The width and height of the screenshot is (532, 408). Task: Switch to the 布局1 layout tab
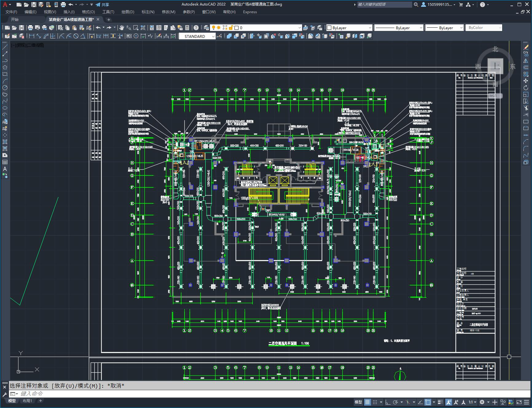(x=27, y=401)
